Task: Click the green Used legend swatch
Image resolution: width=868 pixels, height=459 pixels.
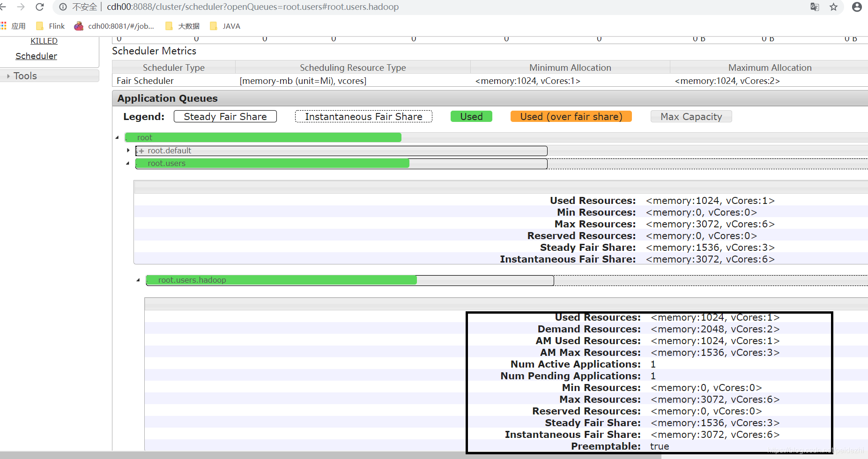Action: pos(471,116)
